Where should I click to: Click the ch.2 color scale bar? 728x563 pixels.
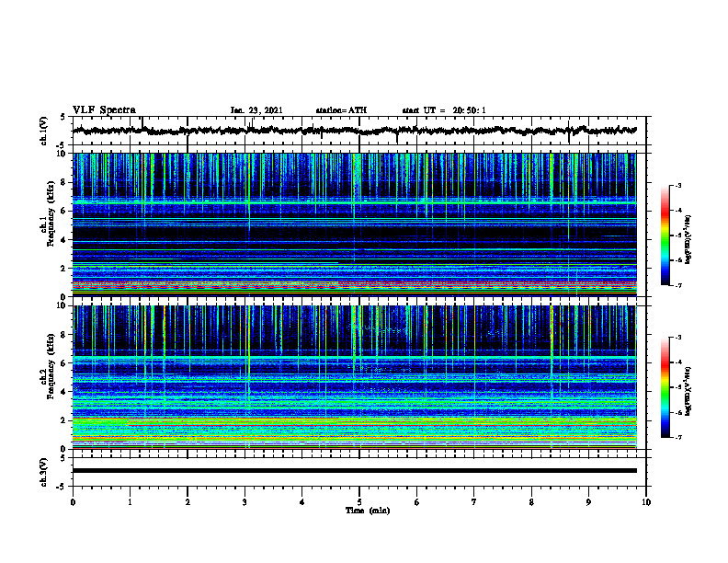tap(665, 387)
